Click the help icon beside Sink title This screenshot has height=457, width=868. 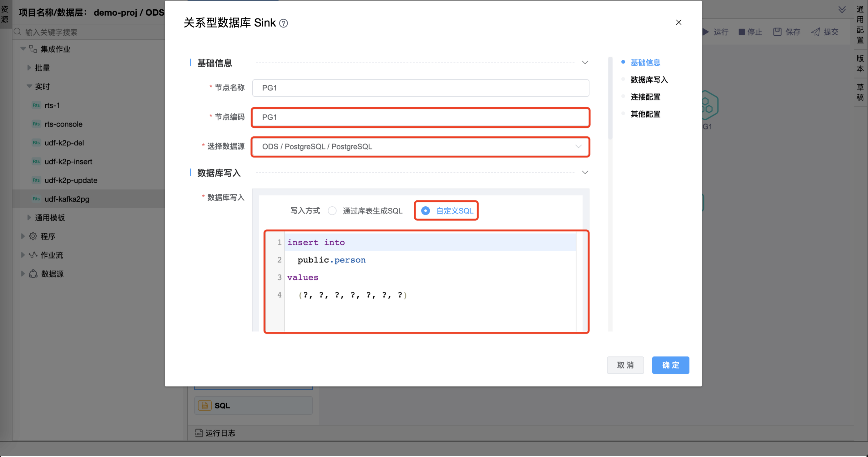click(284, 23)
